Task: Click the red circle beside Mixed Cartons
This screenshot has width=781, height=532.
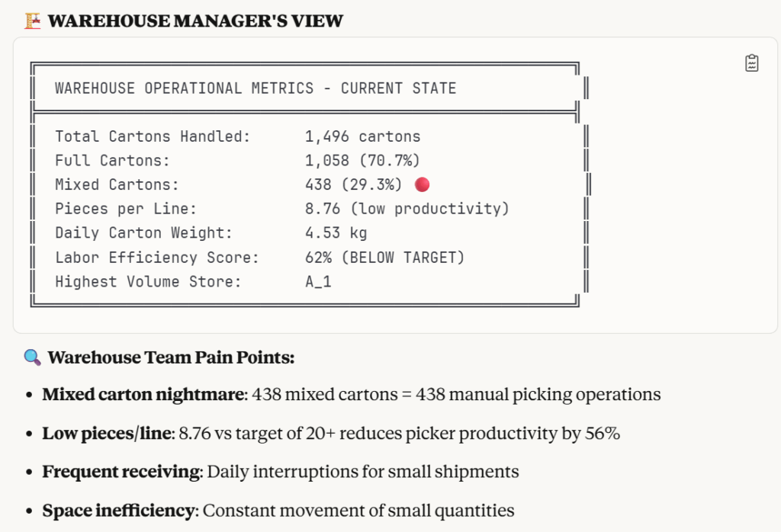Action: coord(421,184)
